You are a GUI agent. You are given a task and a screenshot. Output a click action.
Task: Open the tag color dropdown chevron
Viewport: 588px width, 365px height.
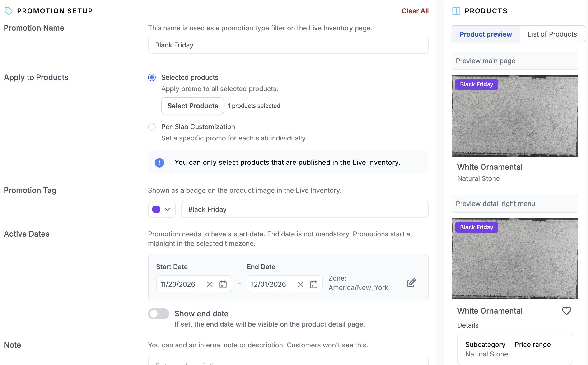coord(168,209)
